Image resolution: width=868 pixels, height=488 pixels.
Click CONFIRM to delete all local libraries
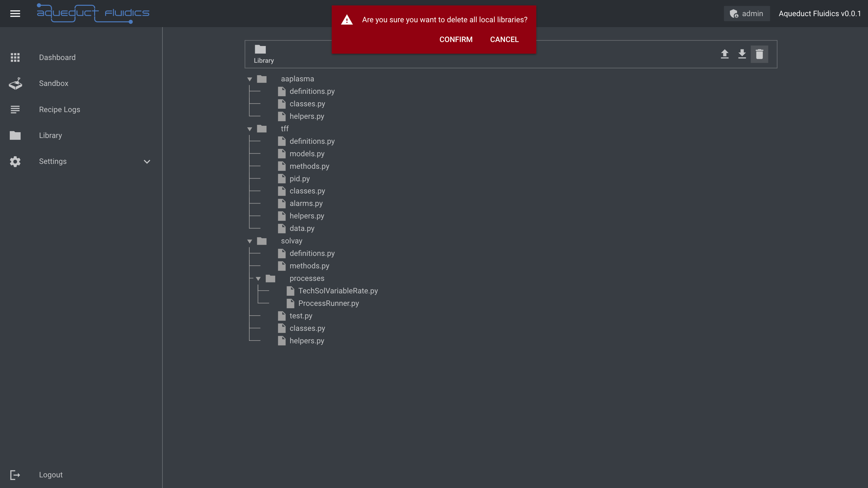click(456, 39)
